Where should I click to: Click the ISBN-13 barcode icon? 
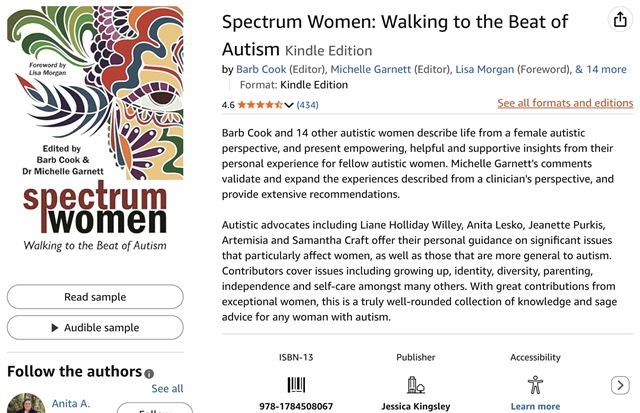pos(296,385)
